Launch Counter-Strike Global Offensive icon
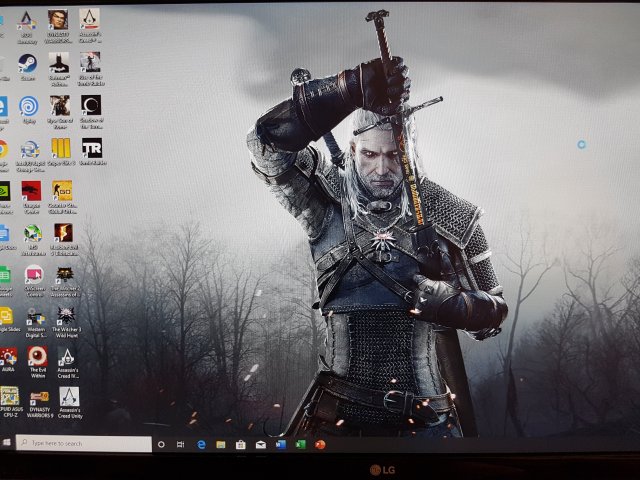This screenshot has height=480, width=640. click(x=62, y=190)
